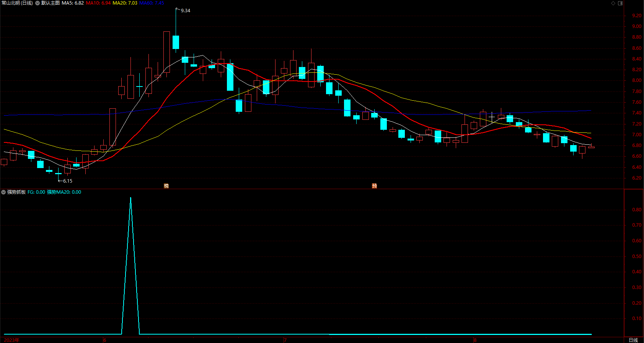Open dropdown arrow next to 默认主图
The image size is (644, 343).
pyautogui.click(x=37, y=3)
